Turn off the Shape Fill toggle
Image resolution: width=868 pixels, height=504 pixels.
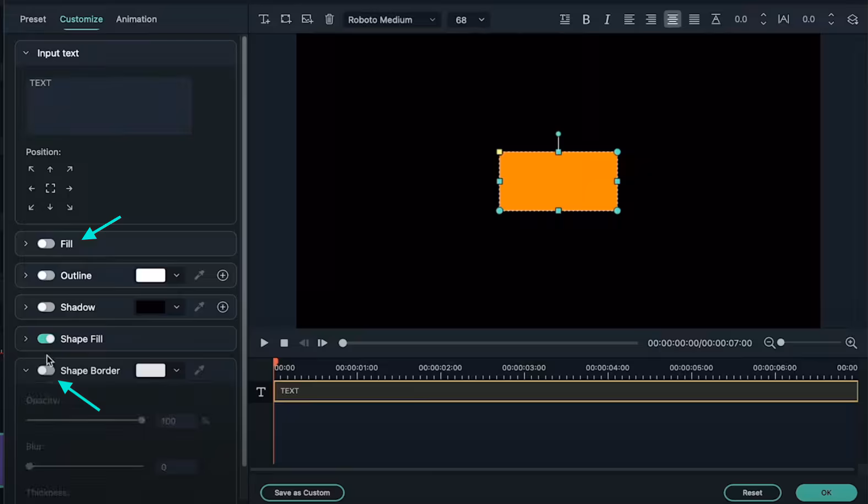tap(46, 339)
